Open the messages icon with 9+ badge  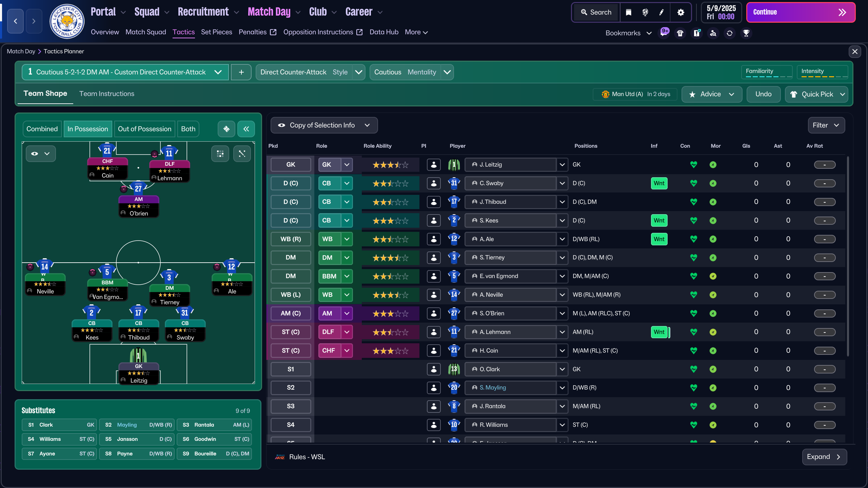[x=664, y=33]
